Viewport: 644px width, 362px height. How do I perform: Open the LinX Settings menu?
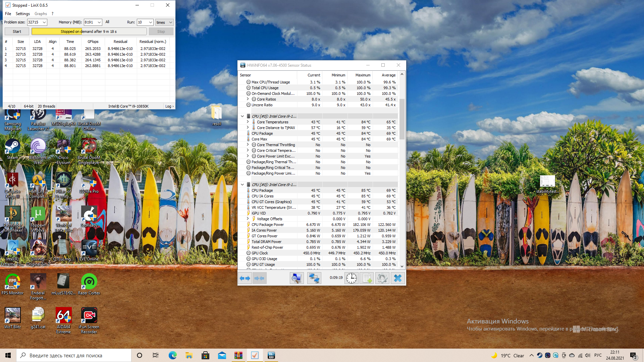[22, 14]
